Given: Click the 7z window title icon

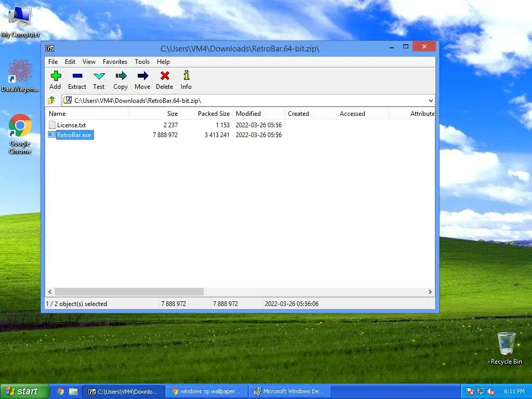Looking at the screenshot, I should [x=50, y=48].
